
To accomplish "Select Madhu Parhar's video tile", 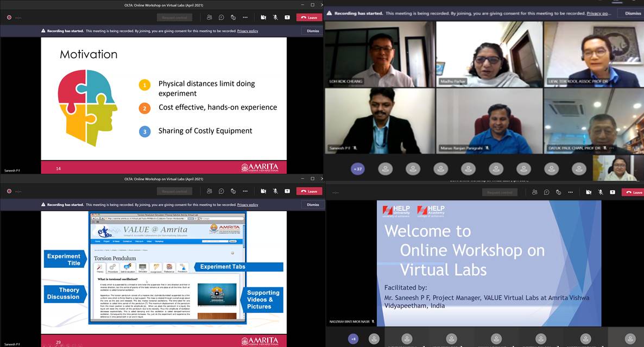I will point(489,54).
